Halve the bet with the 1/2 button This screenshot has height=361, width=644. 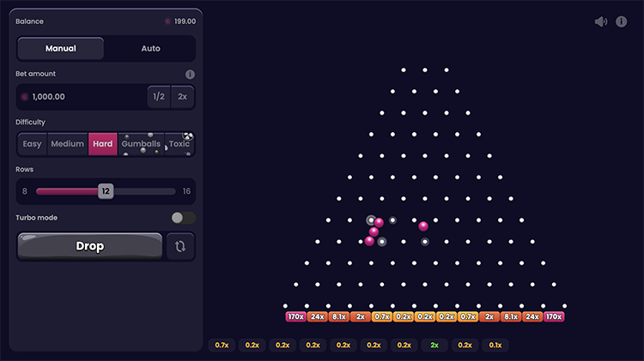(158, 97)
